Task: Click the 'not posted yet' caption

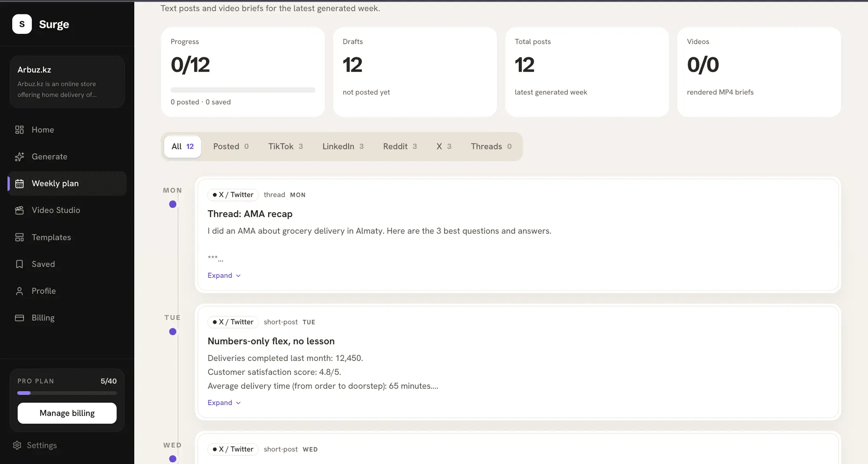Action: [366, 92]
